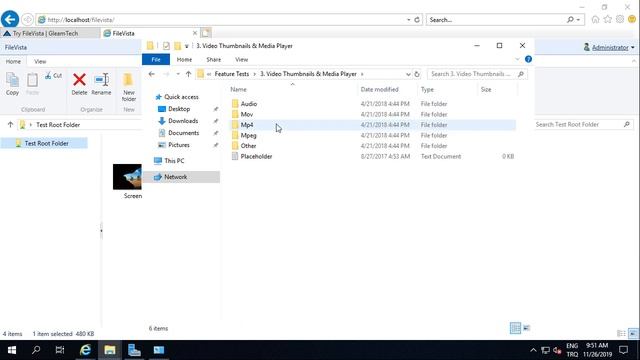This screenshot has width=640, height=360.
Task: Refresh the Explorer folder view
Action: [417, 74]
